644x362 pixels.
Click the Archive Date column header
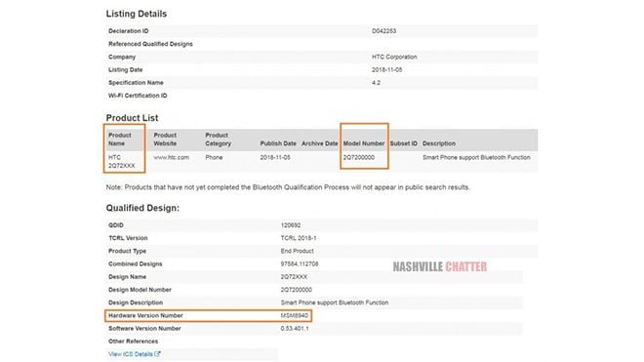point(319,143)
